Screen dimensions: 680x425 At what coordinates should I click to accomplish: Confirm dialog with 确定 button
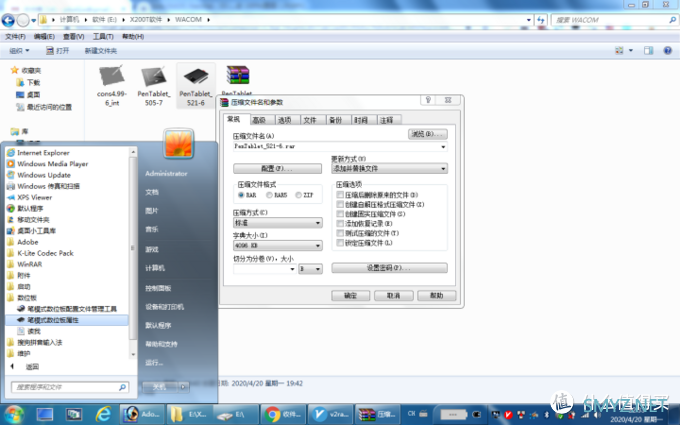pos(350,296)
